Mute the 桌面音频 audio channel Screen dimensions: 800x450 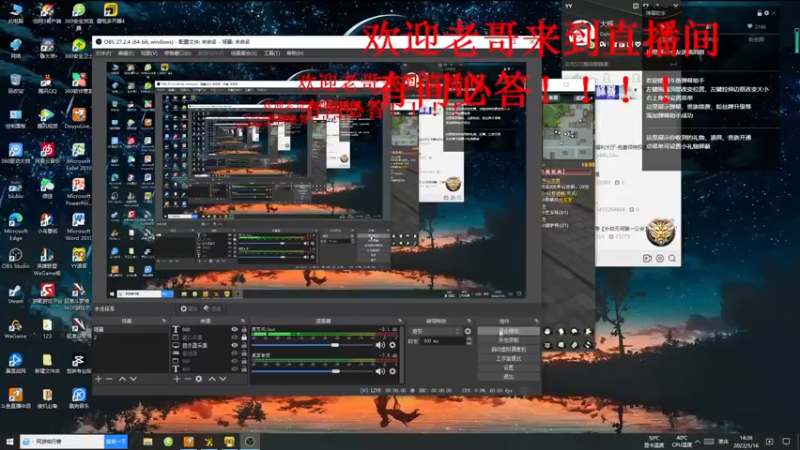click(380, 371)
